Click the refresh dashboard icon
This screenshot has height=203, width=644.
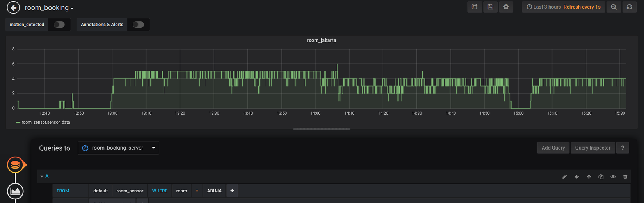629,7
